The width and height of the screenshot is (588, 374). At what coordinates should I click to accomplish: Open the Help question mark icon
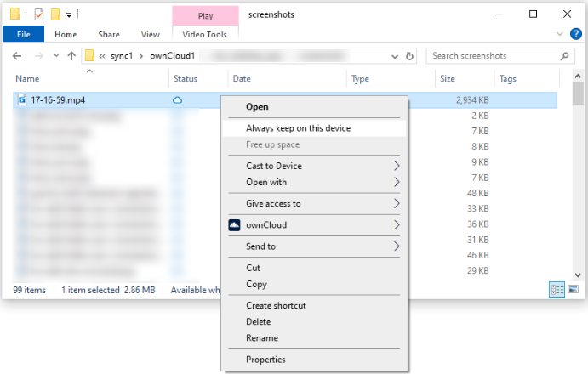[x=575, y=35]
